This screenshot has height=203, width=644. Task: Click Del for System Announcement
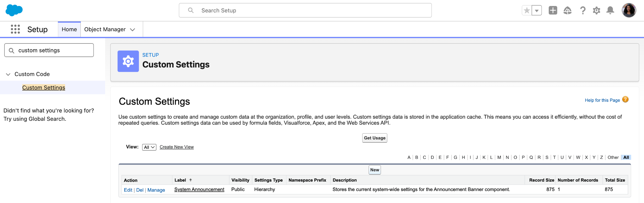140,190
